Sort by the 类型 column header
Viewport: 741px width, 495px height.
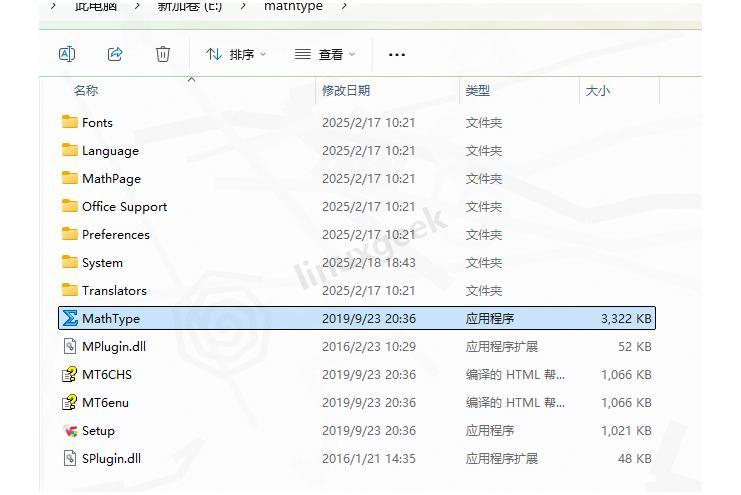(477, 90)
